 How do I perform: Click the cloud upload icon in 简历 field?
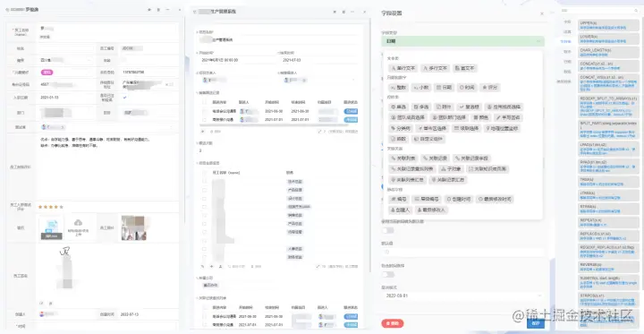78,222
